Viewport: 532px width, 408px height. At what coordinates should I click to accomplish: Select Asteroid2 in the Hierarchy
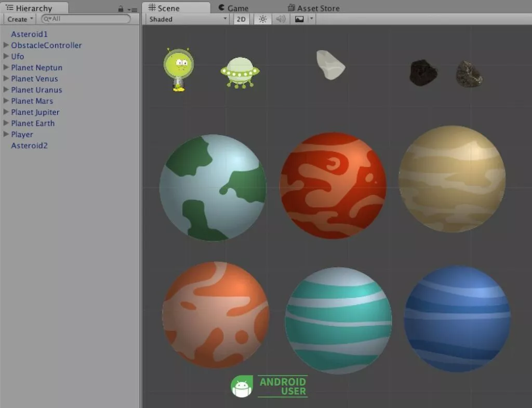pyautogui.click(x=29, y=146)
